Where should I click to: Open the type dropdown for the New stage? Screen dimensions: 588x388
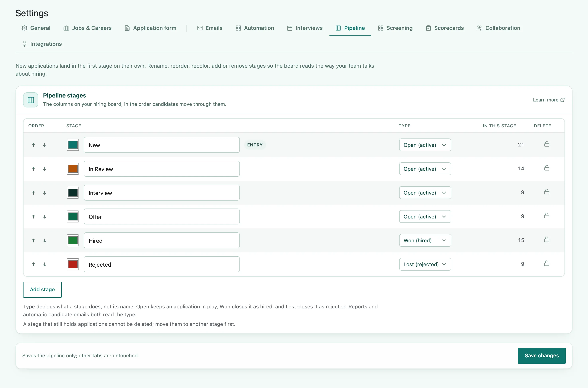425,145
